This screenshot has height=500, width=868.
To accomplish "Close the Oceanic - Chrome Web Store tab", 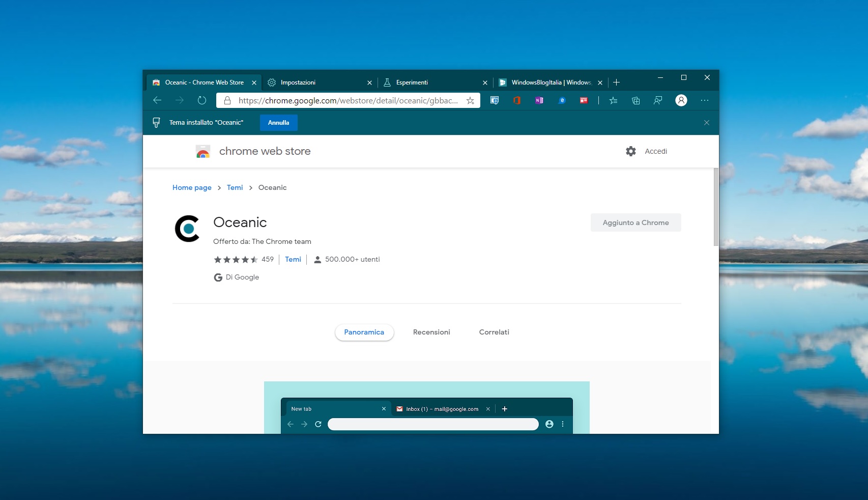I will pos(254,82).
